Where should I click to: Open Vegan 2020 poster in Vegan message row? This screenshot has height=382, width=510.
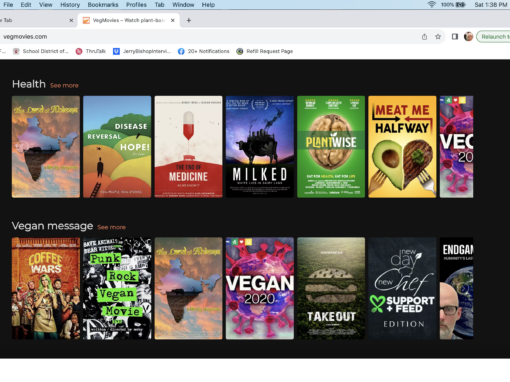coord(260,288)
